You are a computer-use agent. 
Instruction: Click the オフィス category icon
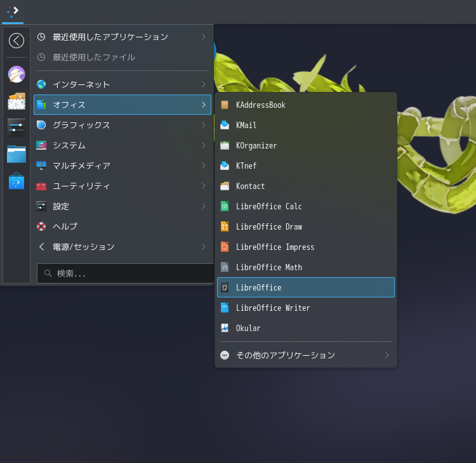coord(41,105)
